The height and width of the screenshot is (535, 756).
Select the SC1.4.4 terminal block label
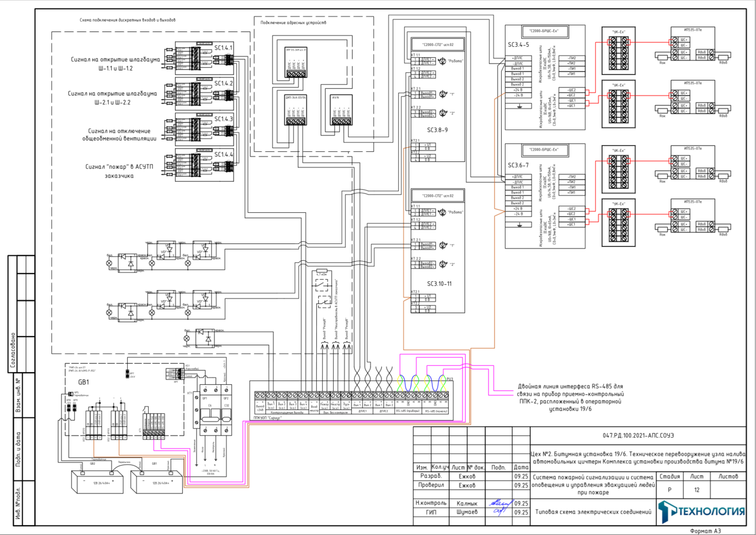coord(223,155)
